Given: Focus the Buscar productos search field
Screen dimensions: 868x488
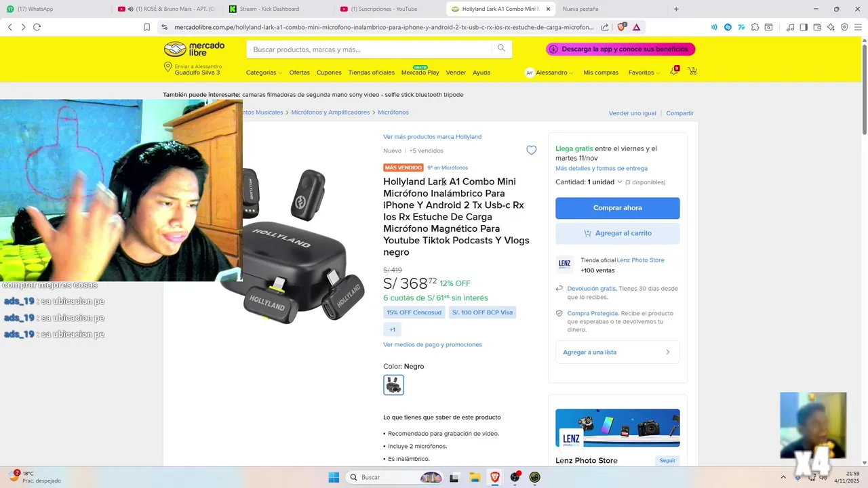Looking at the screenshot, I should coord(370,49).
